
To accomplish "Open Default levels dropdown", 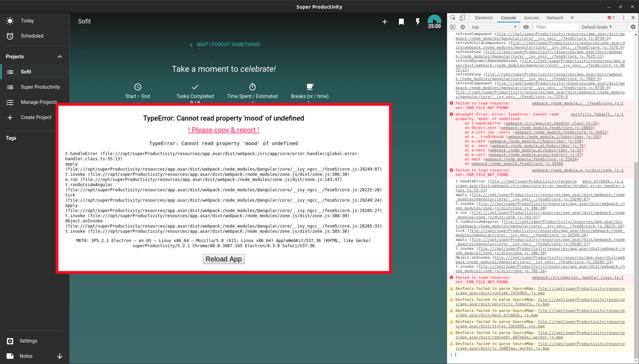I will click(x=597, y=27).
